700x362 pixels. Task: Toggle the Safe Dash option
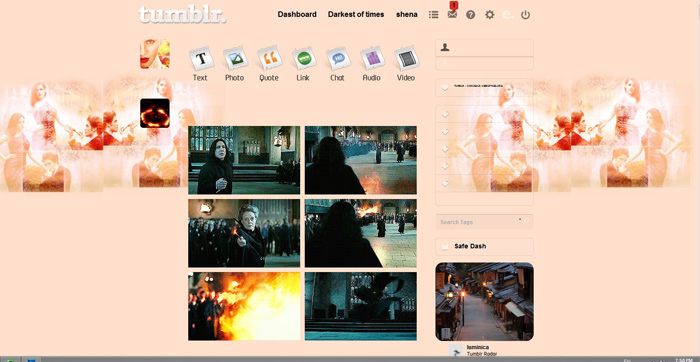pos(484,246)
